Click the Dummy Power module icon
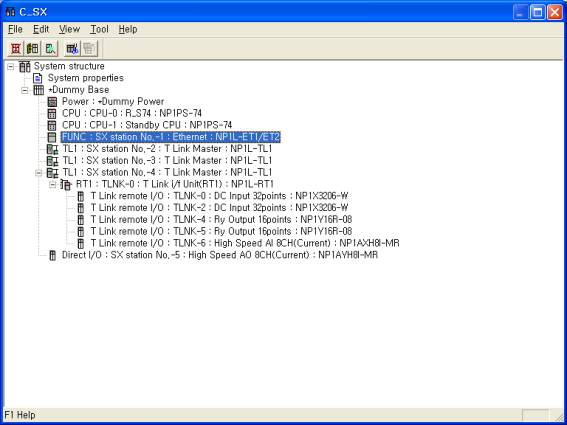 52,102
